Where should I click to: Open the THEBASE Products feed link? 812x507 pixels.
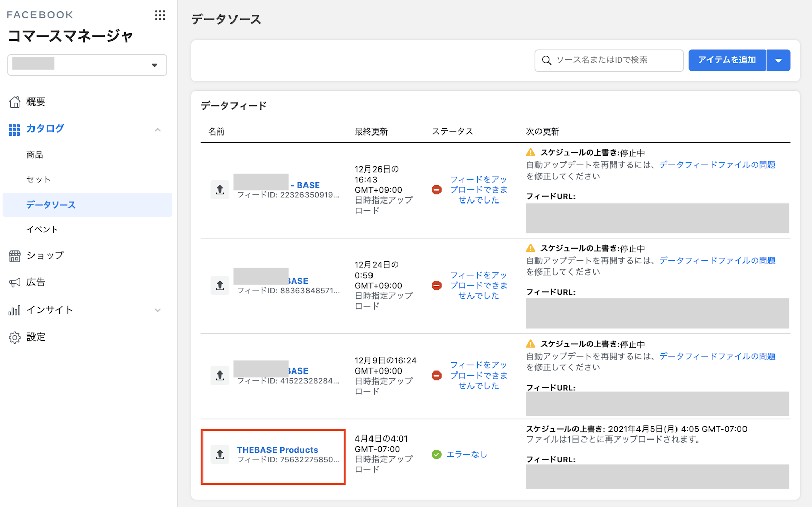[278, 450]
